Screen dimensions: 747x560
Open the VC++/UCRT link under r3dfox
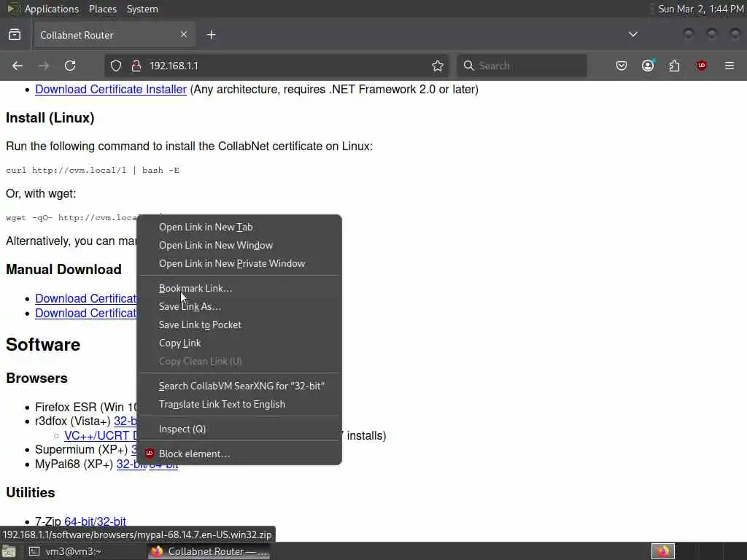click(101, 435)
